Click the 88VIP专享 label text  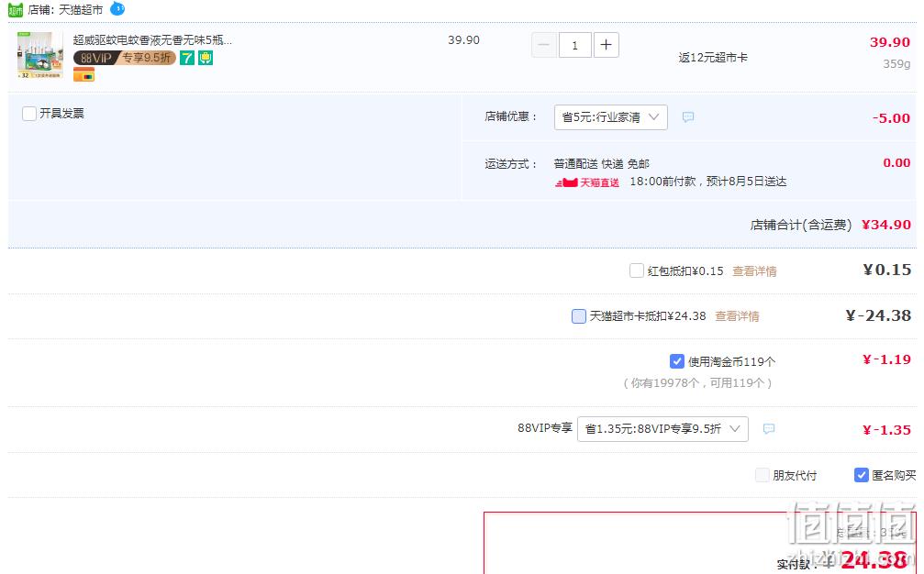(x=545, y=428)
